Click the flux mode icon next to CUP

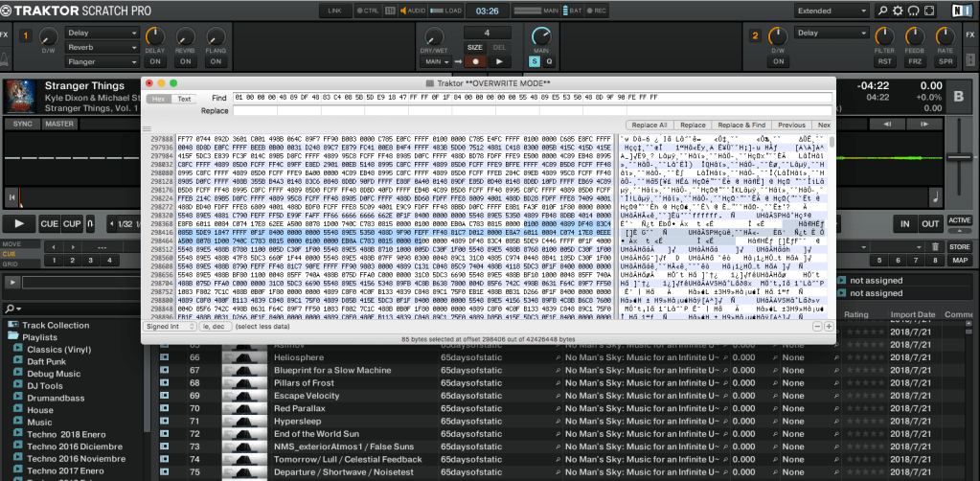pyautogui.click(x=90, y=223)
